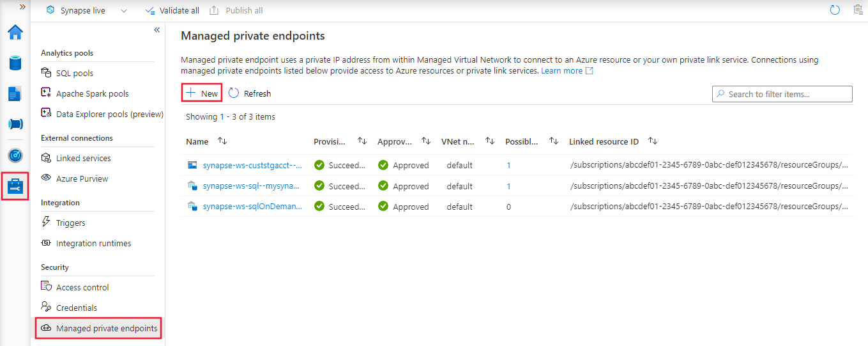The height and width of the screenshot is (346, 868).
Task: Sort endpoints by Name column
Action: (222, 141)
